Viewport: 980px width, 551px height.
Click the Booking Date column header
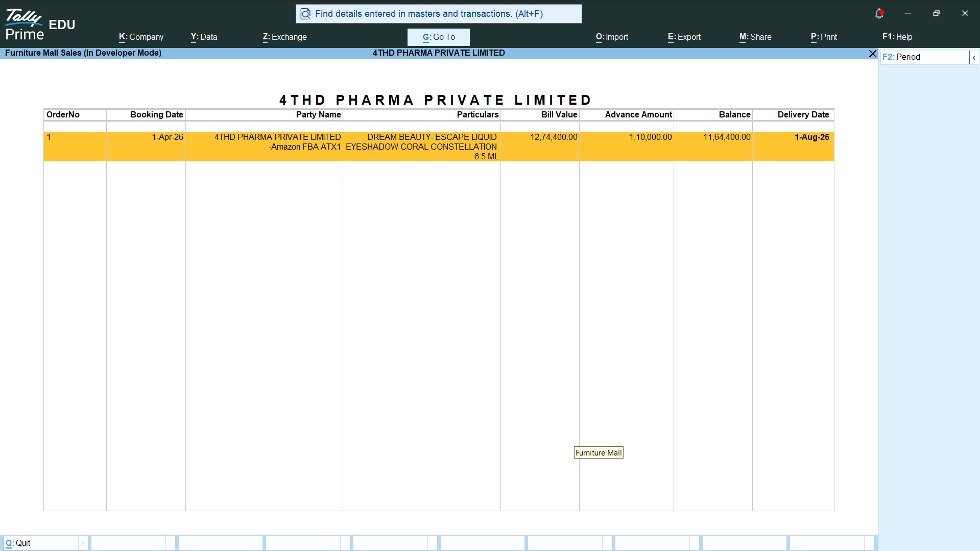pyautogui.click(x=156, y=115)
